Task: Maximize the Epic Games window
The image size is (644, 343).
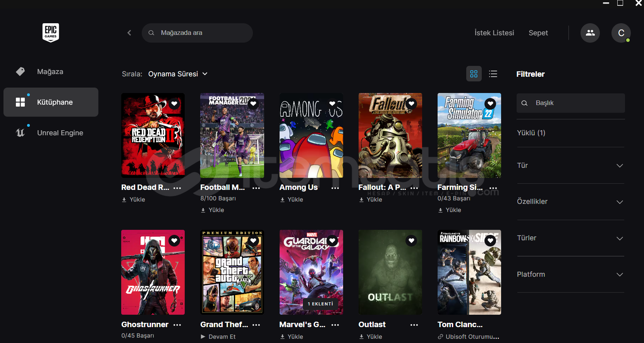Action: click(x=620, y=3)
